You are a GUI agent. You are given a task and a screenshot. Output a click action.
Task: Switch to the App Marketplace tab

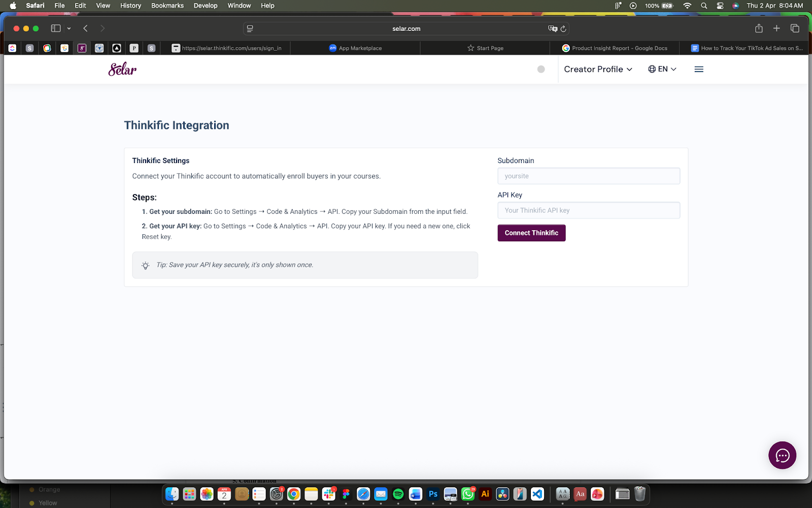click(x=355, y=48)
